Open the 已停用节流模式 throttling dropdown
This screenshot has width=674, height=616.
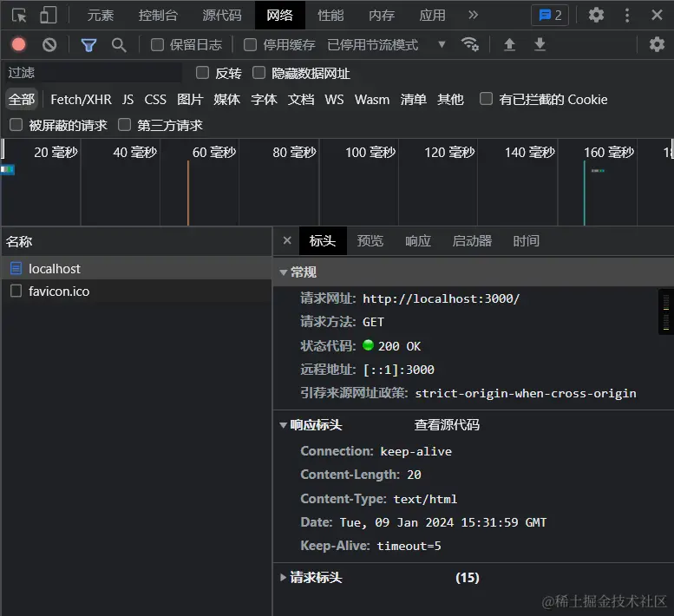[x=386, y=45]
